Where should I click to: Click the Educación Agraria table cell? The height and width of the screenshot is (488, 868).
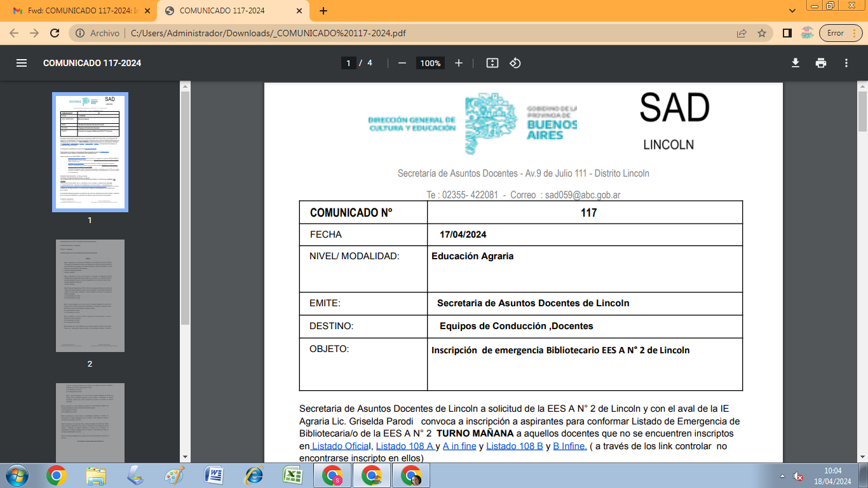[x=585, y=269]
